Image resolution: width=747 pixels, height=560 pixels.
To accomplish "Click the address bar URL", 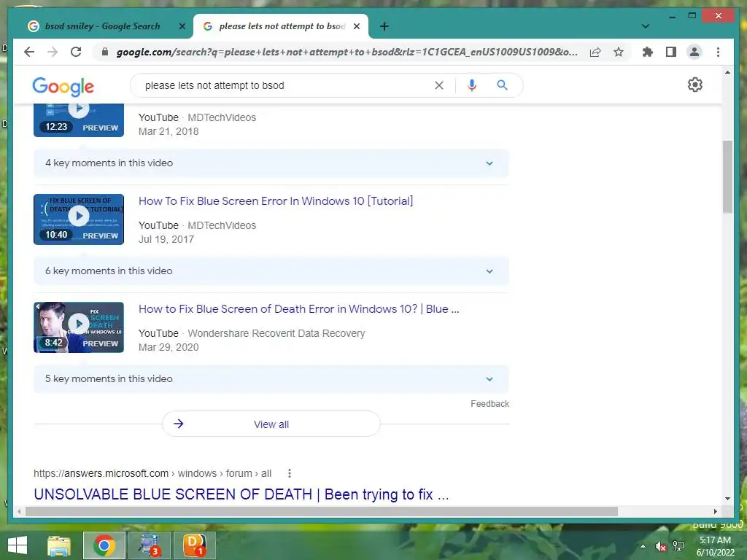I will coord(347,52).
